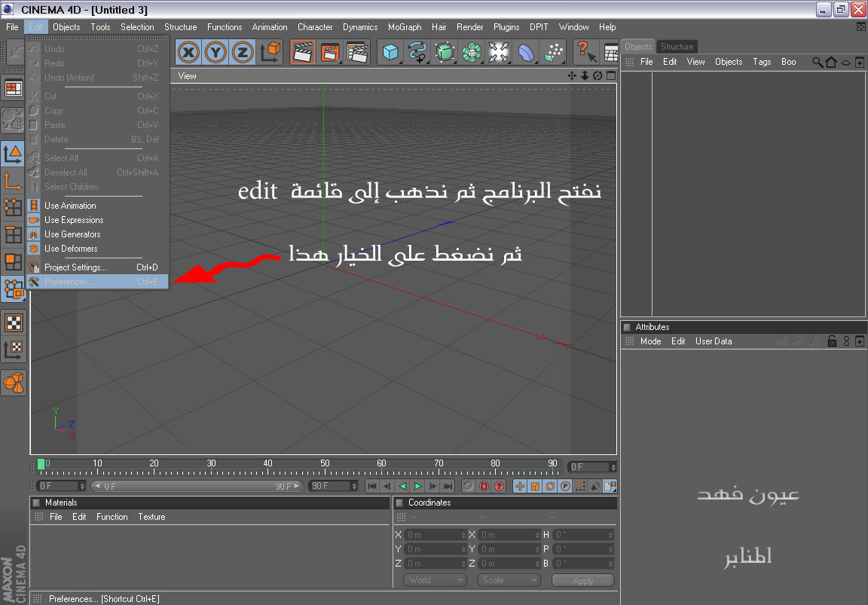
Task: Click the Object Manager home icon
Action: pos(831,62)
